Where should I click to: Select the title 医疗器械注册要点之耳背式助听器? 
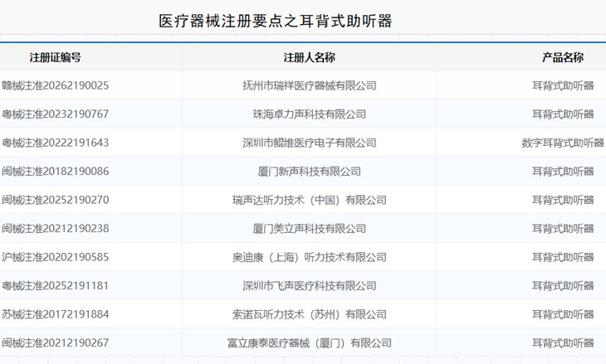tap(275, 21)
